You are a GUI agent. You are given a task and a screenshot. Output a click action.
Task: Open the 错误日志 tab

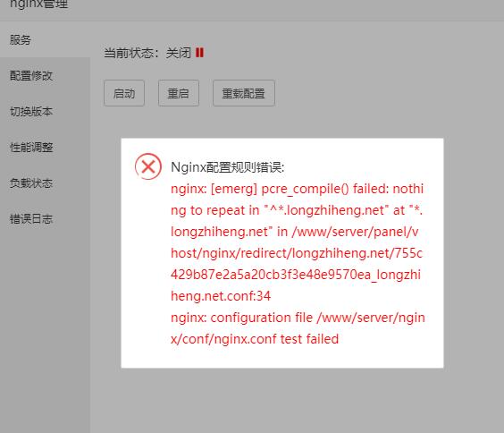point(45,219)
